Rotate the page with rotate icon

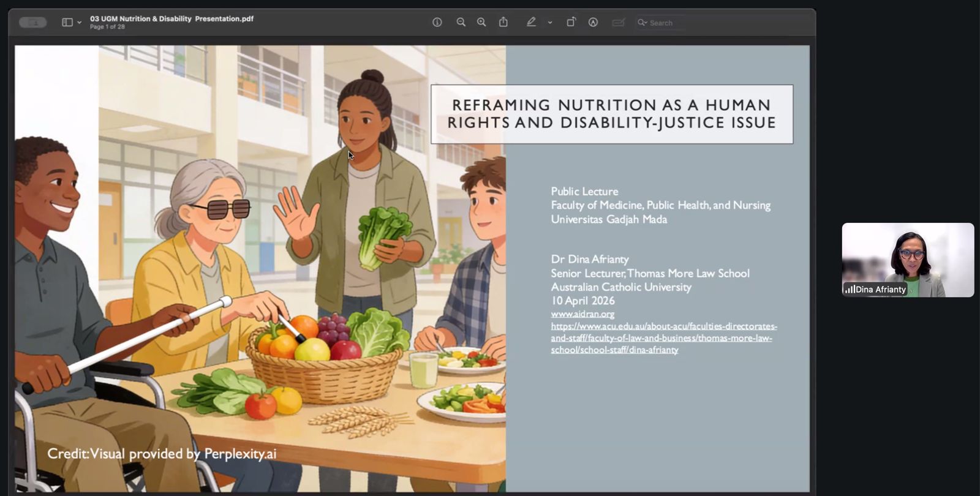[x=571, y=23]
